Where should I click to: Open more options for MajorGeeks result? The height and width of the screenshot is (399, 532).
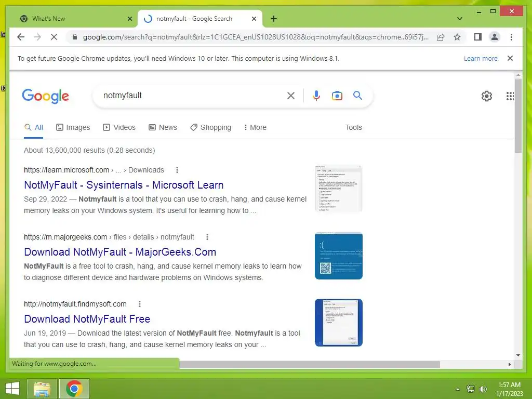207,237
